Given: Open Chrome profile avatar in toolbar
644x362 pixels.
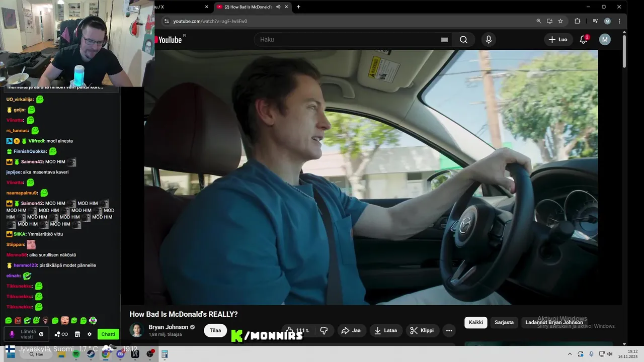Looking at the screenshot, I should click(x=607, y=21).
